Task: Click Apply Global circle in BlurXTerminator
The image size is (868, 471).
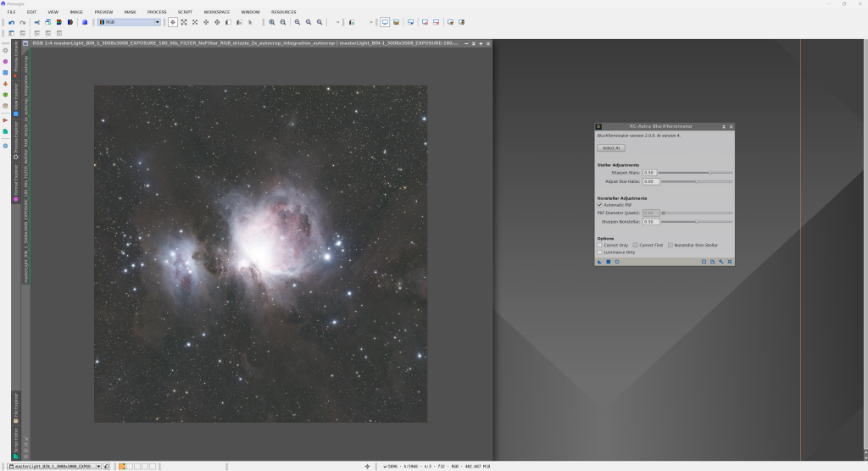Action: pos(617,262)
